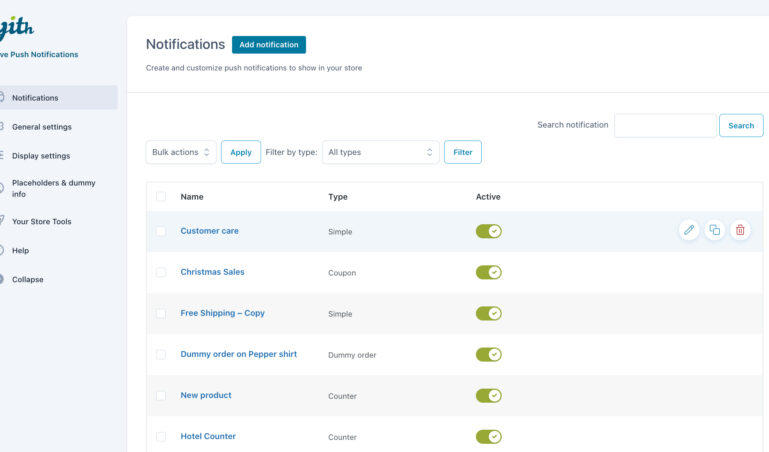
Task: Check the Christmas Sales row checkbox
Action: [161, 273]
